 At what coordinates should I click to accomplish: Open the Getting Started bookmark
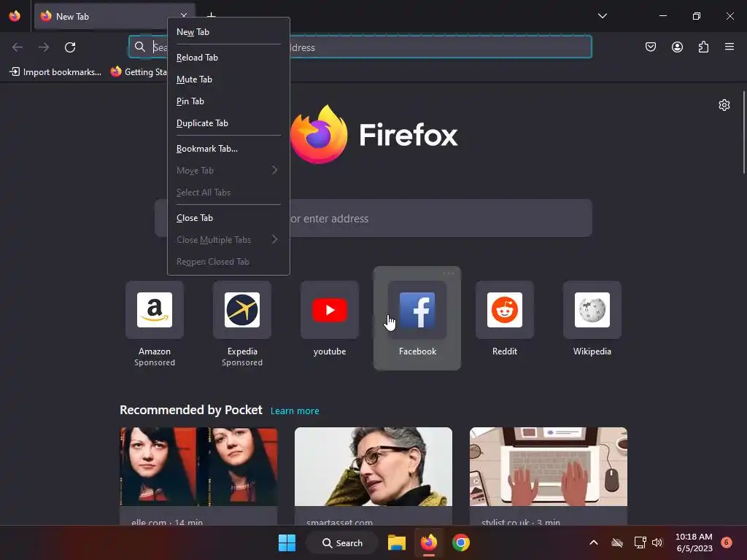tap(139, 72)
